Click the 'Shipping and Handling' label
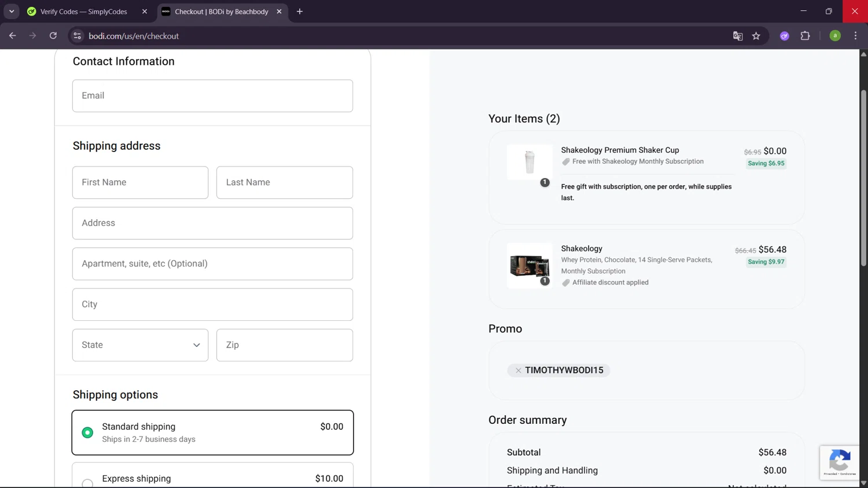The image size is (868, 488). [552, 471]
